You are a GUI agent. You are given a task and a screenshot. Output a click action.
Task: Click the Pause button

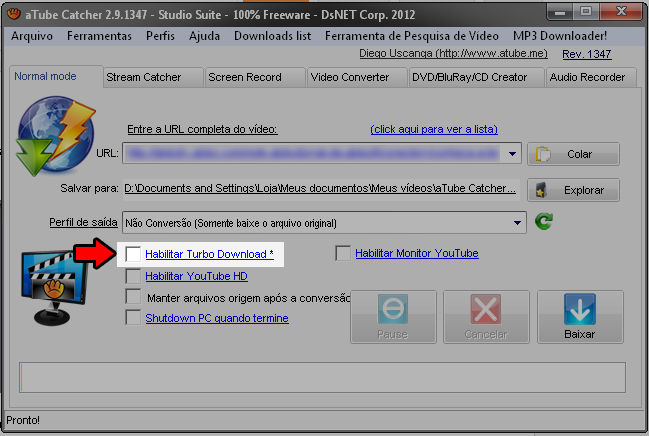393,317
